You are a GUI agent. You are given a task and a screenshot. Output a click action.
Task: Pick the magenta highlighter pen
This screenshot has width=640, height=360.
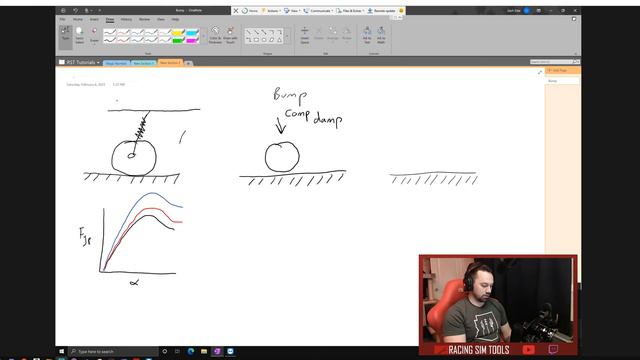pyautogui.click(x=192, y=40)
